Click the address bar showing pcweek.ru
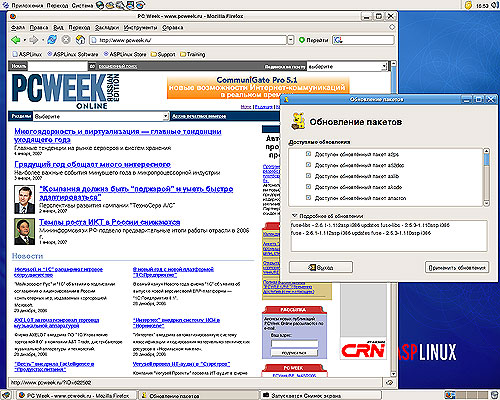 [188, 40]
